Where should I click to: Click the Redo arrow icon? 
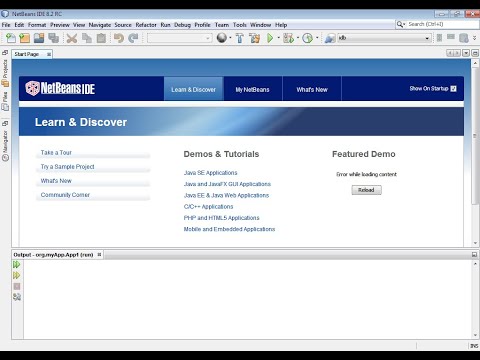(133, 38)
